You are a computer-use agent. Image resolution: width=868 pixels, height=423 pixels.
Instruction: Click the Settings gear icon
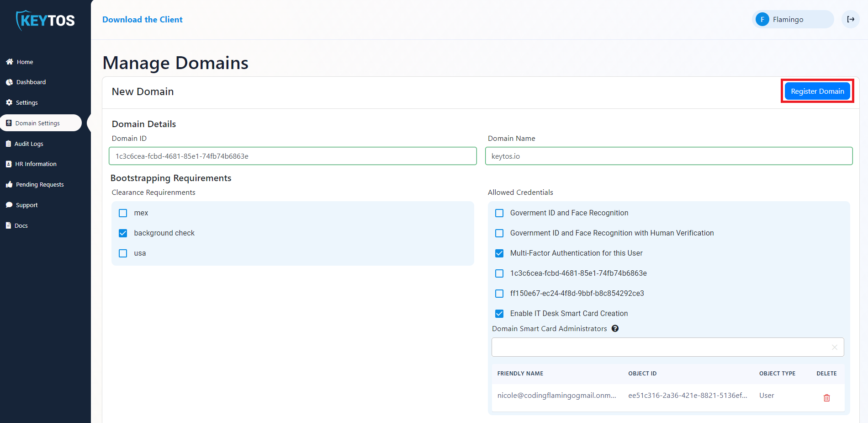(x=9, y=102)
